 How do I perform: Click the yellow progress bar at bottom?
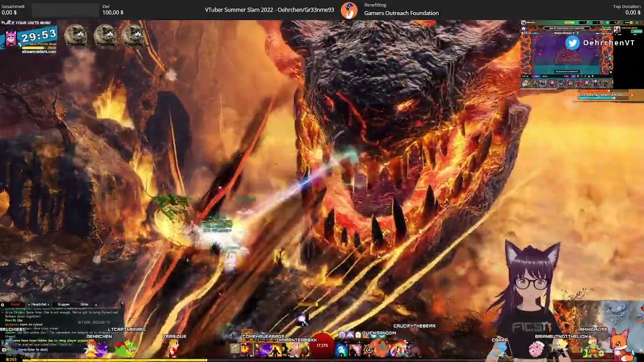point(115,360)
